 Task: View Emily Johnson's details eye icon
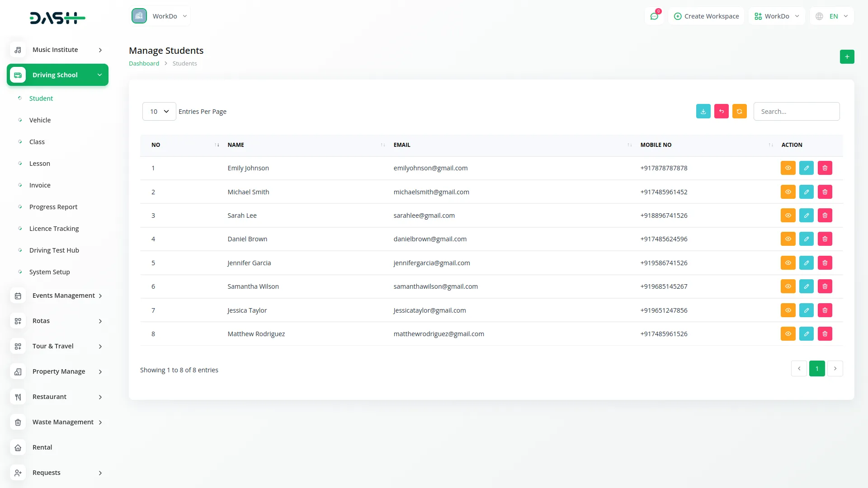click(788, 168)
